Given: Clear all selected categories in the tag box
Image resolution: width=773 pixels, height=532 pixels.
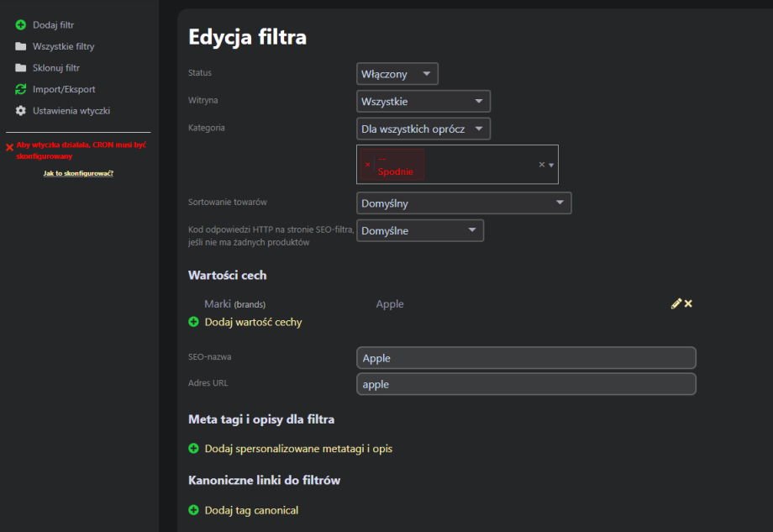Looking at the screenshot, I should point(542,165).
